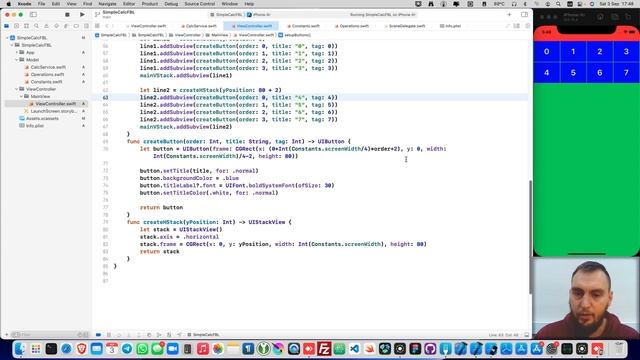The height and width of the screenshot is (360, 640).
Task: Select Assets.xcassets in navigator
Action: (x=42, y=118)
